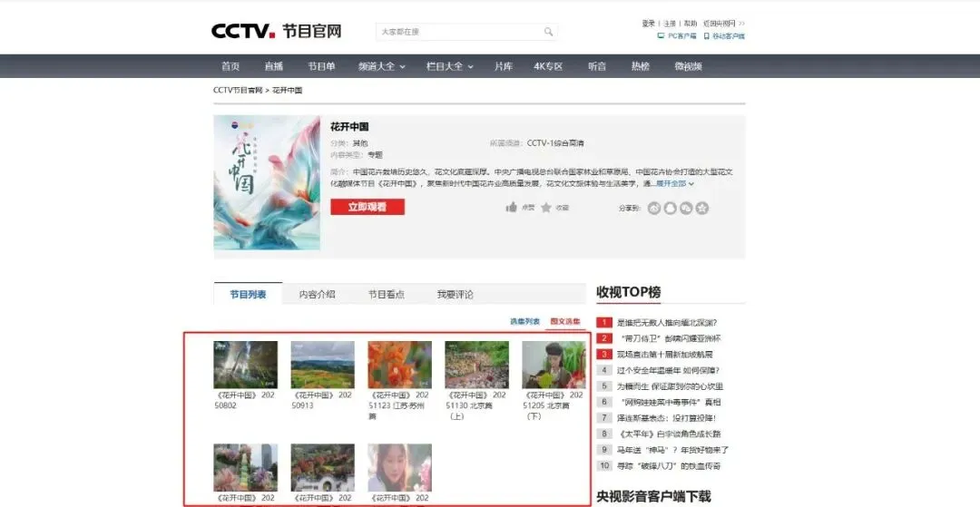980x507 pixels.
Task: Open episode thumbnail 《花开中国》20250802
Action: pos(246,365)
